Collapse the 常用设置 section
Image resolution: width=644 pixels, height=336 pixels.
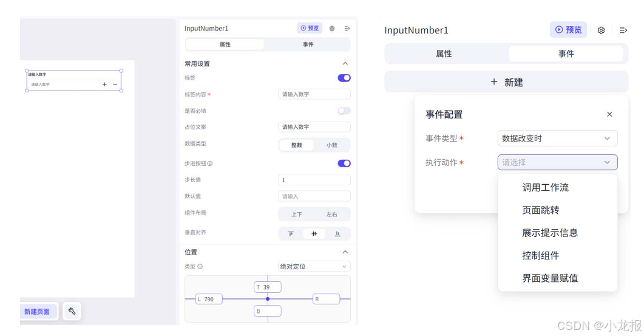[x=345, y=63]
